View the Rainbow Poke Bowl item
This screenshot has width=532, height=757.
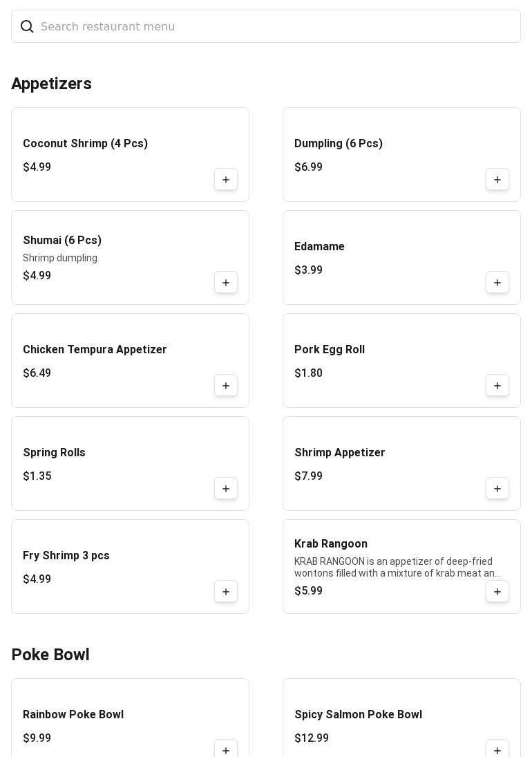pos(73,715)
